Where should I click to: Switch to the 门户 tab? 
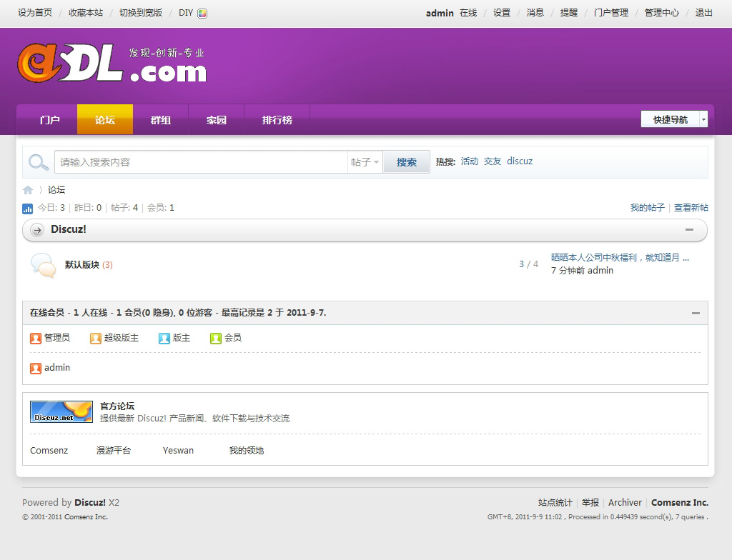(49, 120)
